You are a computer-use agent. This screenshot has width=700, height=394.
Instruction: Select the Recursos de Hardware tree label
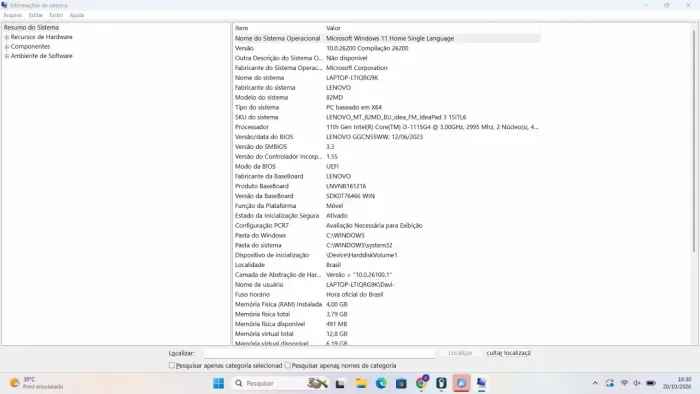(x=42, y=37)
